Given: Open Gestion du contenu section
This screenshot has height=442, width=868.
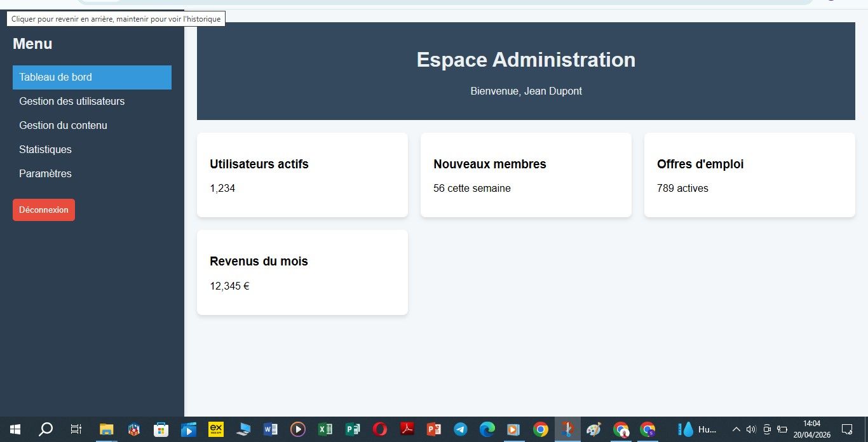Looking at the screenshot, I should click(92, 126).
